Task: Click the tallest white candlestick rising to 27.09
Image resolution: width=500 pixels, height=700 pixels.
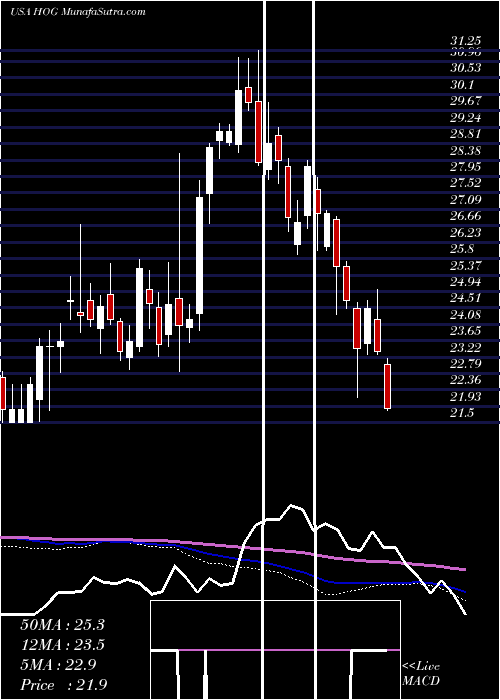Action: point(199,255)
